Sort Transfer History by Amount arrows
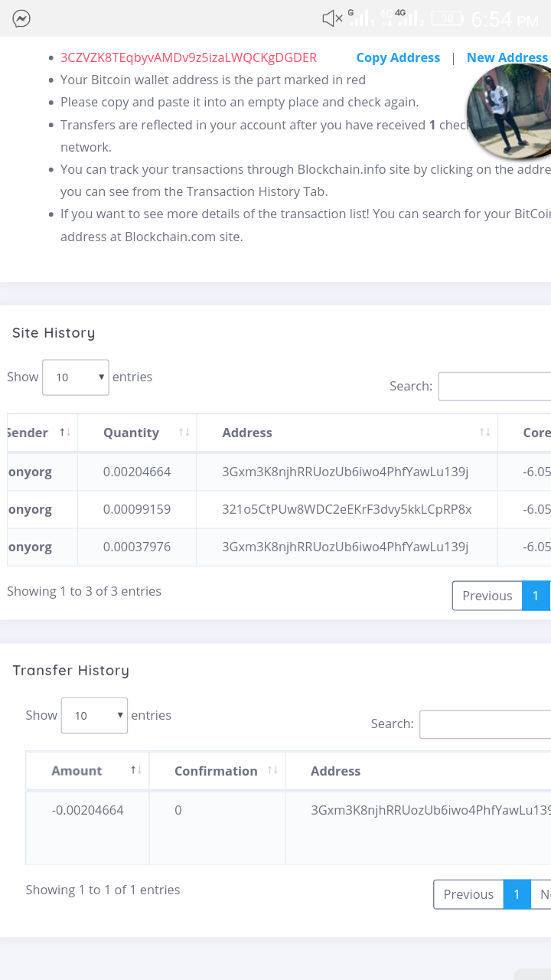This screenshot has height=980, width=551. coord(135,770)
